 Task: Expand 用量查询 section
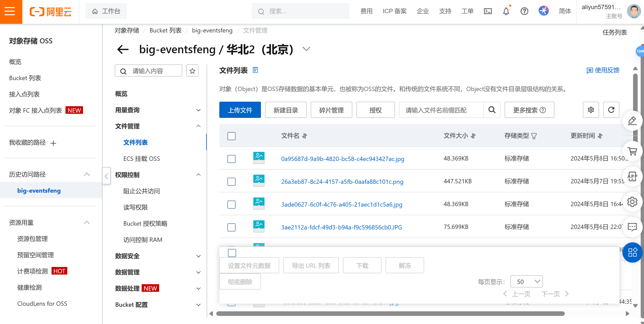(x=199, y=110)
